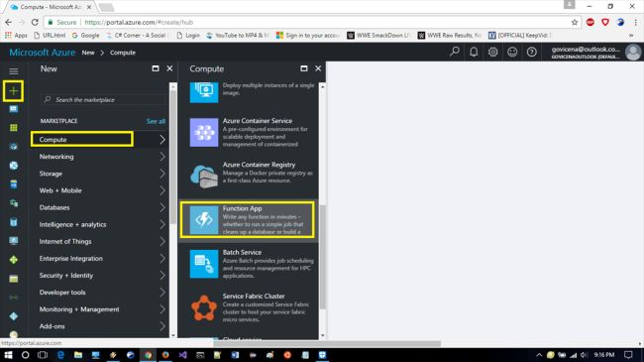
Task: Click the Azure Container Service icon
Action: [204, 133]
